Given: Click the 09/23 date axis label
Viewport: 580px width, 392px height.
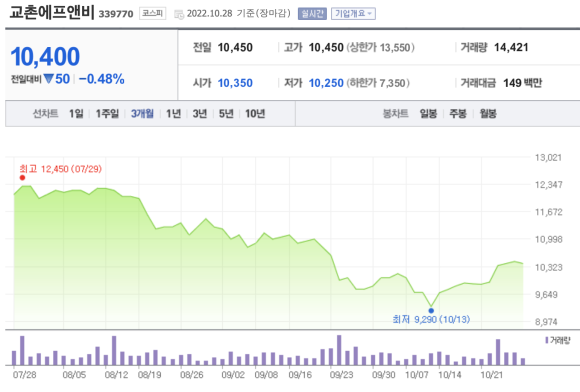Looking at the screenshot, I should tap(341, 375).
